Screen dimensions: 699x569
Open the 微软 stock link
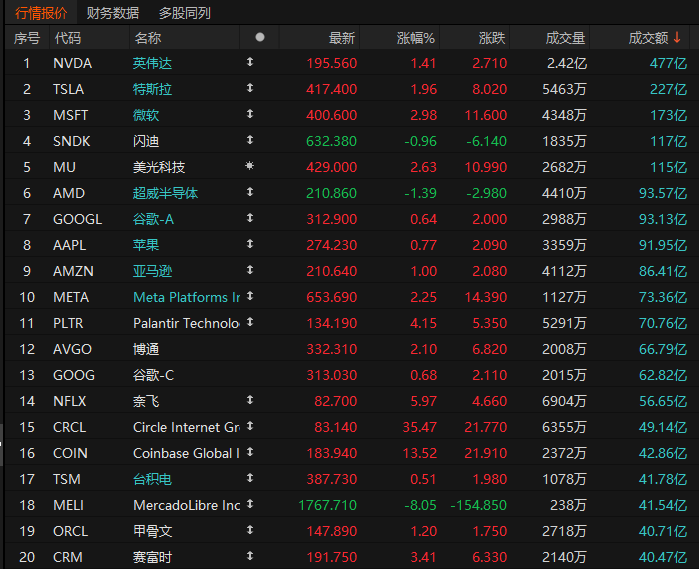click(x=146, y=115)
